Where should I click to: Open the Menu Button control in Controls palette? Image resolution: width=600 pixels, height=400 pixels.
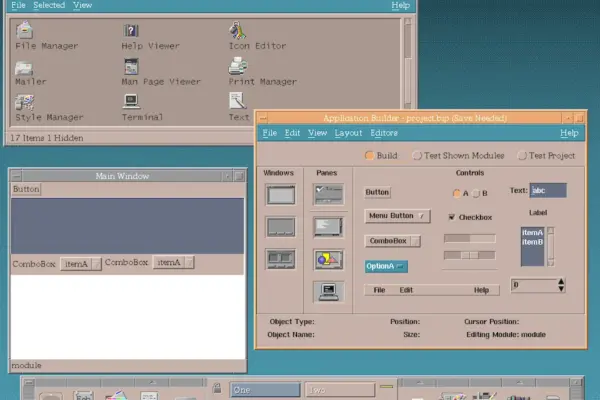397,216
